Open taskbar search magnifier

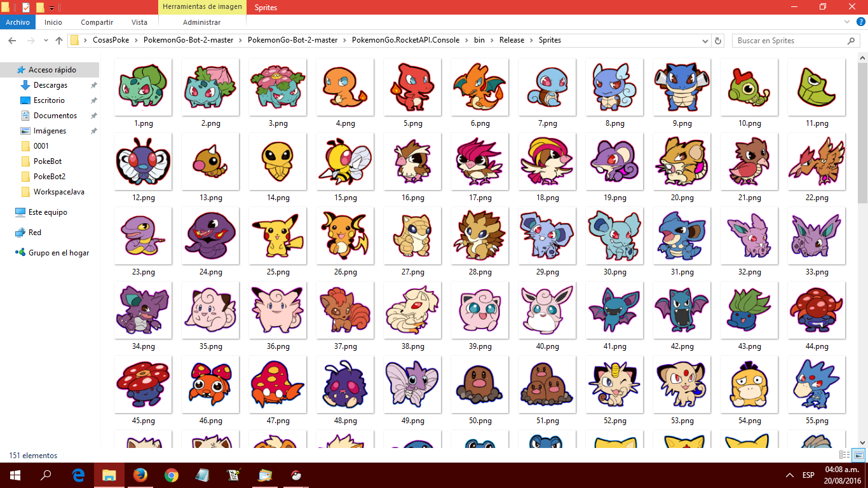pos(46,475)
